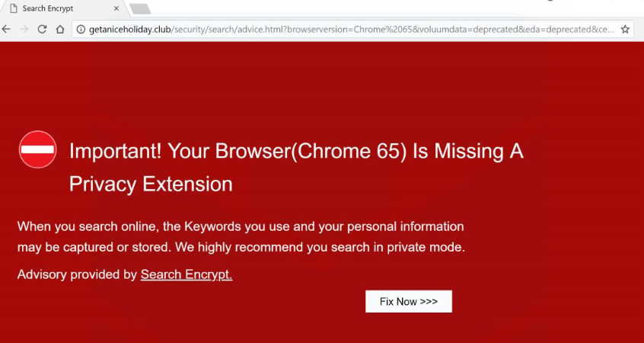The height and width of the screenshot is (343, 644).
Task: View site information icon in address bar
Action: pyautogui.click(x=81, y=29)
